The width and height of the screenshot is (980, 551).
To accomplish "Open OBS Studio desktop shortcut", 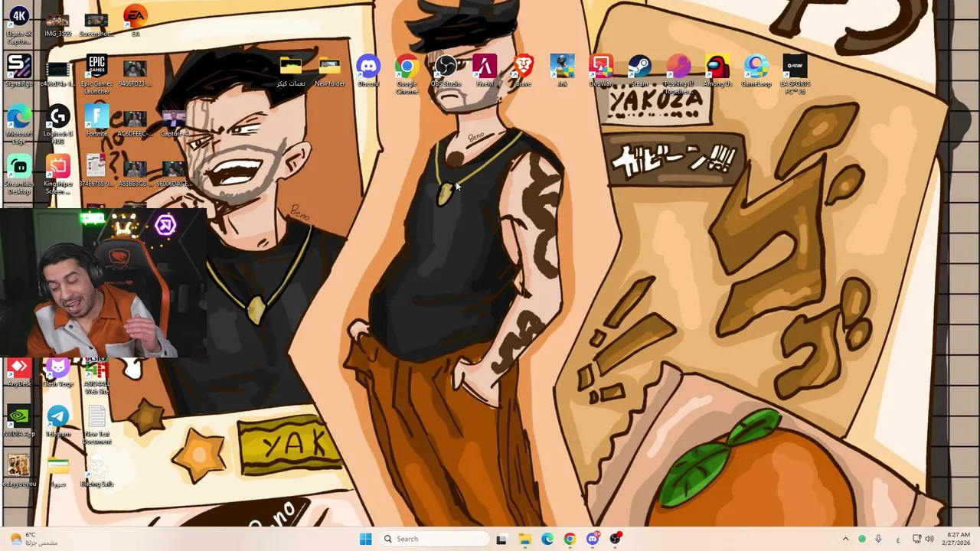I will tap(446, 71).
